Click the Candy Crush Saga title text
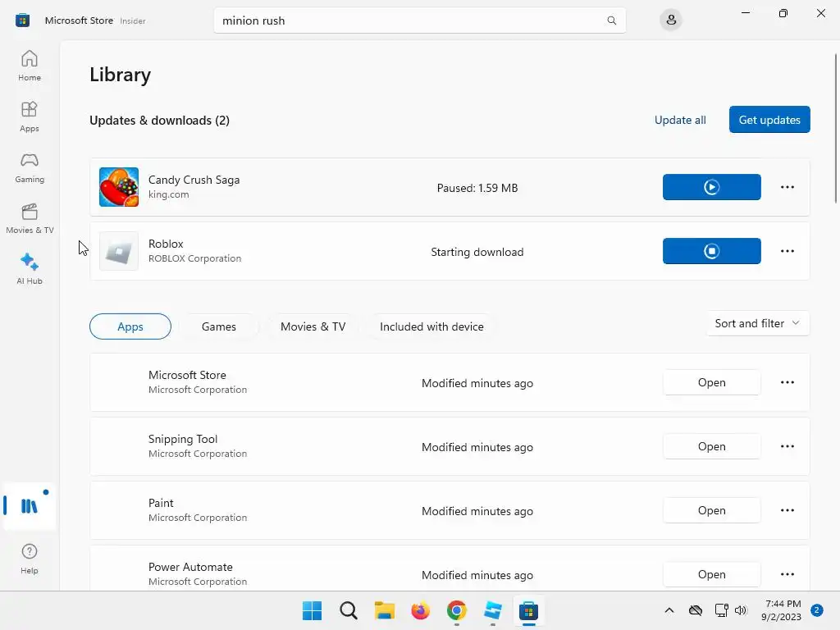Viewport: 840px width, 630px height. [194, 180]
